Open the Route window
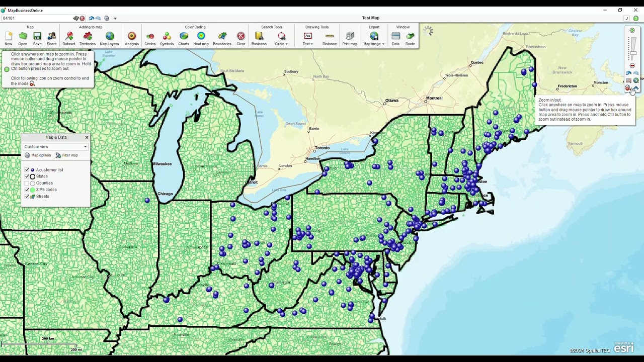The width and height of the screenshot is (644, 362). point(410,39)
